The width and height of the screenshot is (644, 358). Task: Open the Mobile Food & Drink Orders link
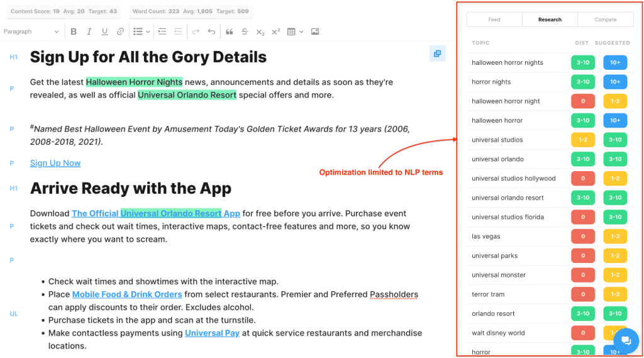127,294
